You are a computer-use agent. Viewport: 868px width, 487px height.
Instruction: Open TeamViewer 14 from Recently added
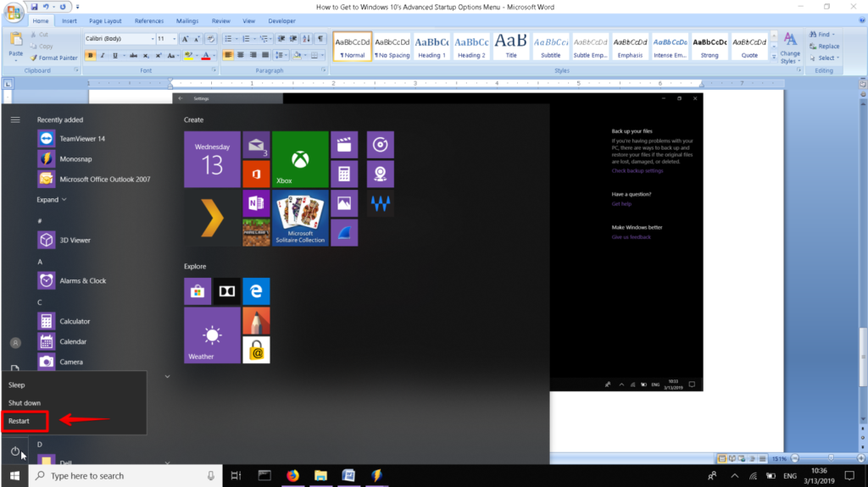(82, 139)
